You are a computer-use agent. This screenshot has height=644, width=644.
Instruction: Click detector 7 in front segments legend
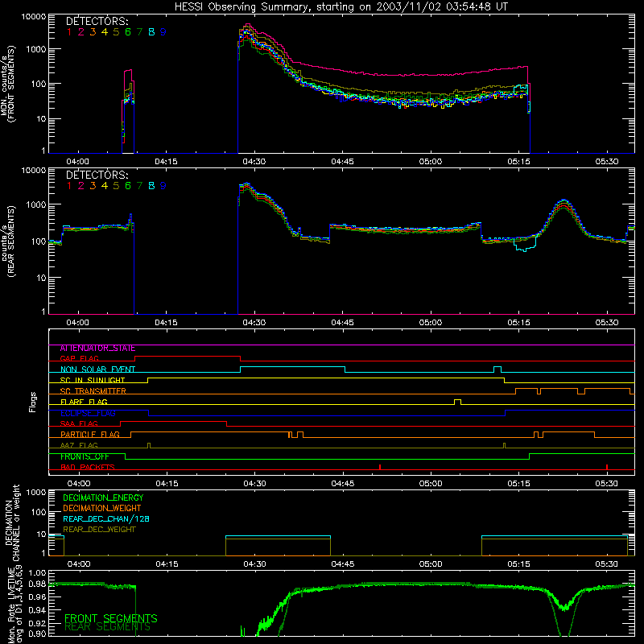pos(139,32)
